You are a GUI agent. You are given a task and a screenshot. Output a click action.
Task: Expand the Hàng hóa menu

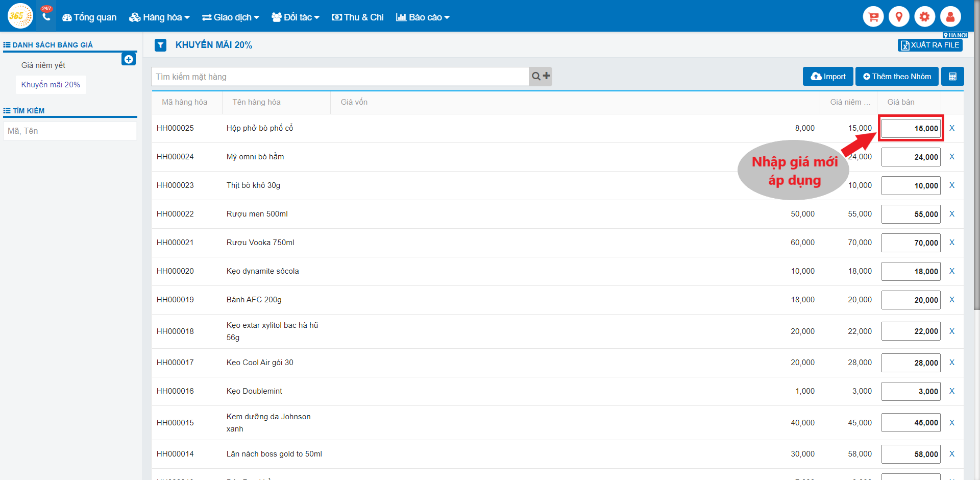pos(159,17)
